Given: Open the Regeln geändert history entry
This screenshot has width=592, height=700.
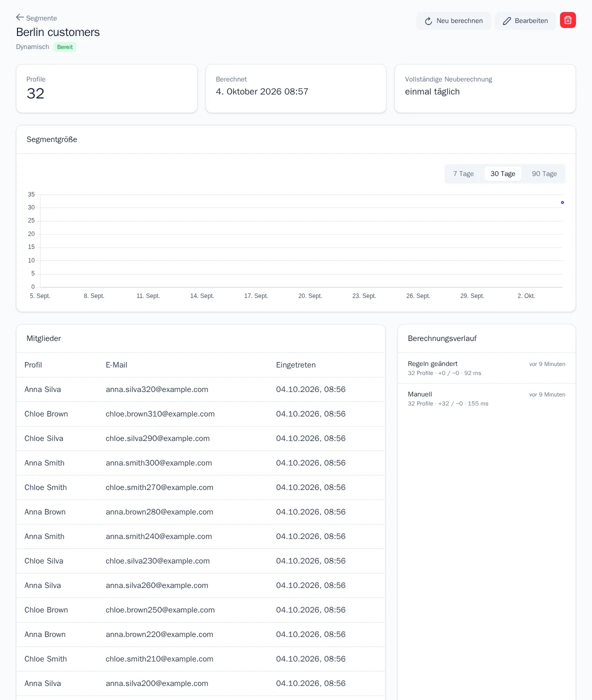Looking at the screenshot, I should (x=486, y=368).
